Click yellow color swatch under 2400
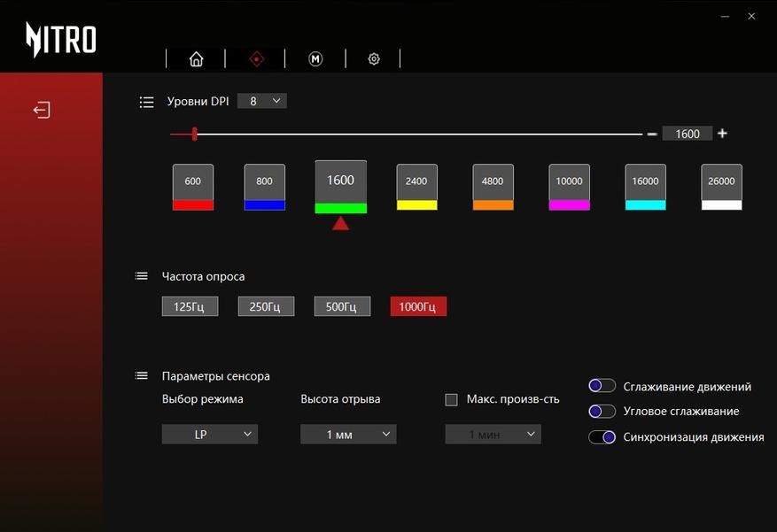The height and width of the screenshot is (532, 777). (x=416, y=205)
